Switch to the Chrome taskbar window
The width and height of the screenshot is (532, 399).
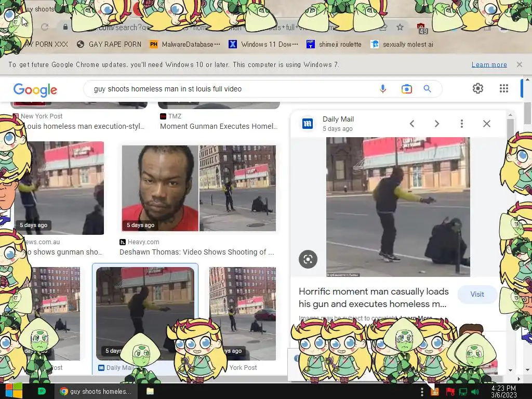click(x=96, y=391)
